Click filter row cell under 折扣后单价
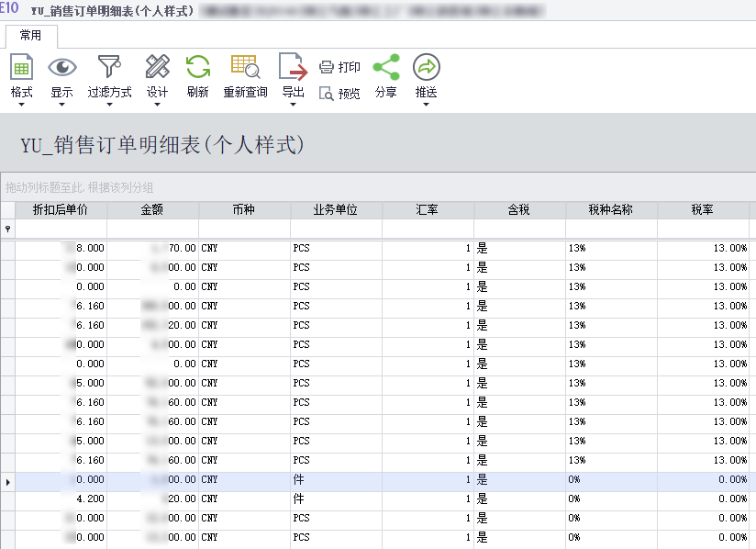756x549 pixels. tap(61, 230)
